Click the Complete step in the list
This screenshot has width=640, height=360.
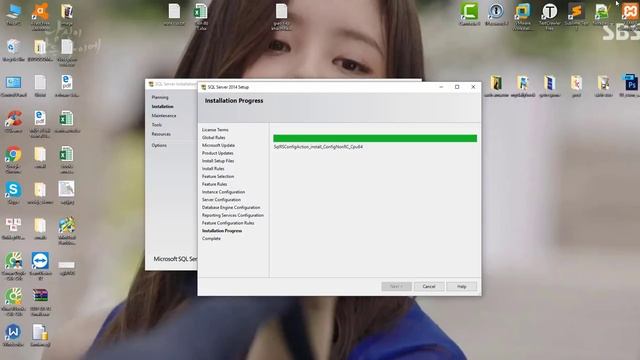pyautogui.click(x=211, y=238)
